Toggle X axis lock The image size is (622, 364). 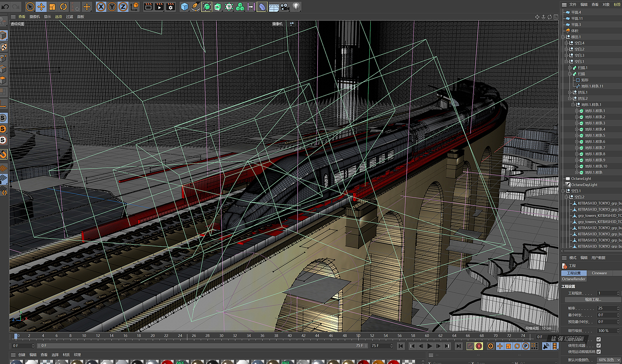(101, 7)
